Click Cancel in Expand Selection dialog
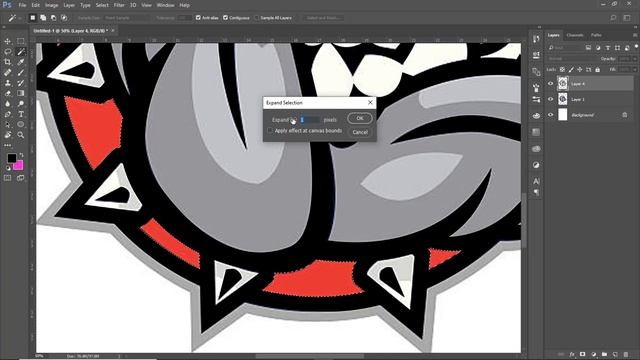Image resolution: width=640 pixels, height=360 pixels. [360, 132]
